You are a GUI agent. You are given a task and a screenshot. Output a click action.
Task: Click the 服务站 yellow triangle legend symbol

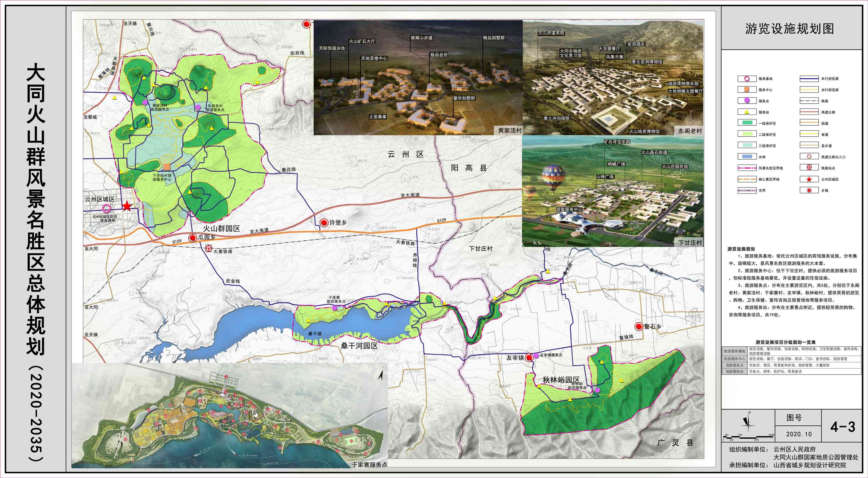[x=747, y=112]
